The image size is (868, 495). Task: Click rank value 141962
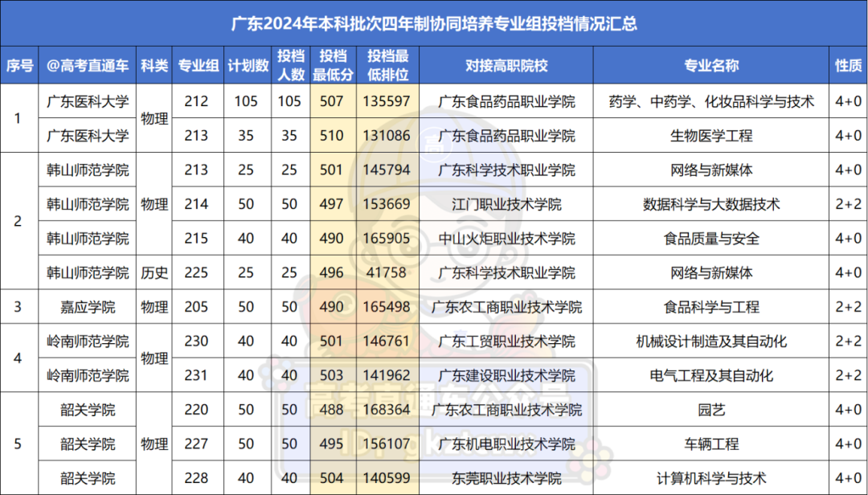pos(387,375)
